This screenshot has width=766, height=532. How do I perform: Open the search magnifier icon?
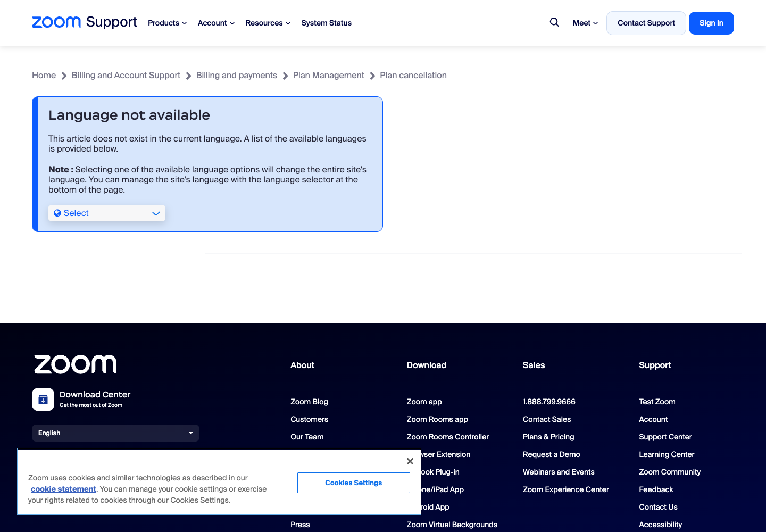tap(554, 22)
